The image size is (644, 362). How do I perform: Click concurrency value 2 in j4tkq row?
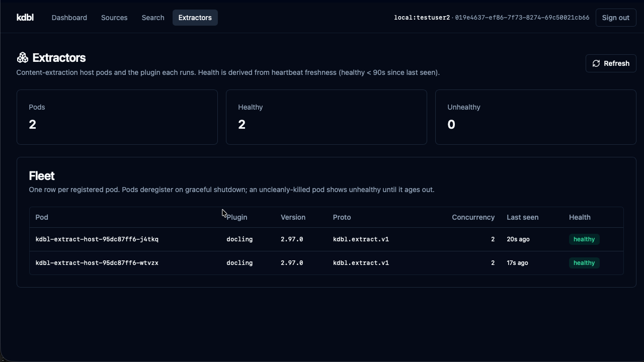tap(493, 239)
